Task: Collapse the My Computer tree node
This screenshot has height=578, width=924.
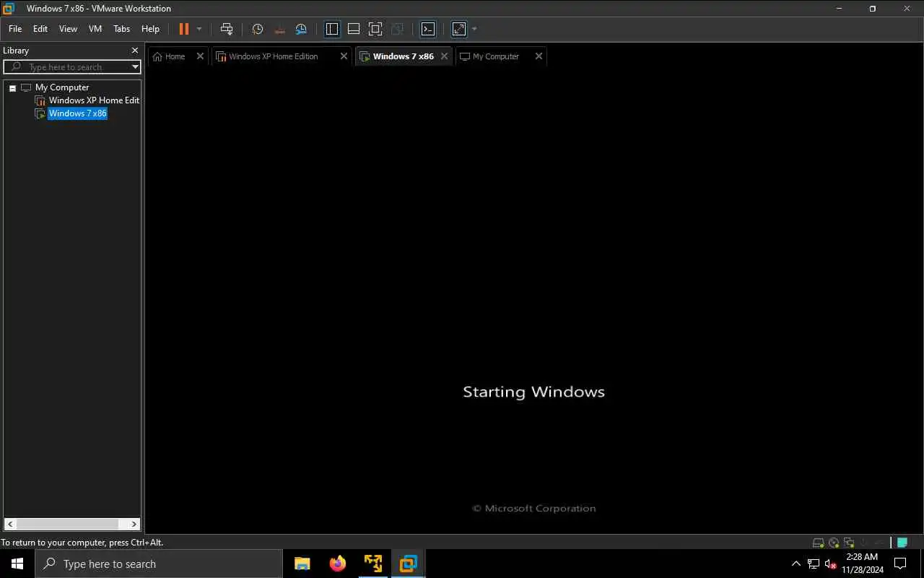Action: pos(12,88)
